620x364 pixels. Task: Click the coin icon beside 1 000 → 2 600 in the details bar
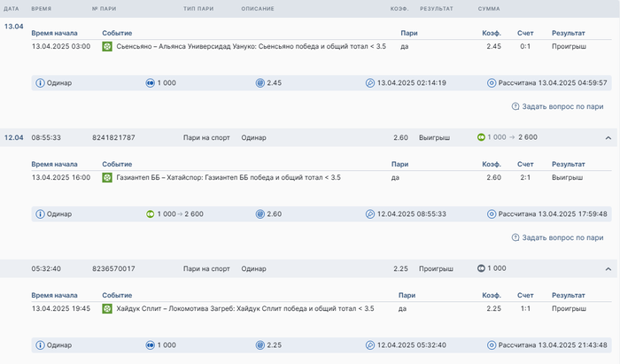(150, 214)
